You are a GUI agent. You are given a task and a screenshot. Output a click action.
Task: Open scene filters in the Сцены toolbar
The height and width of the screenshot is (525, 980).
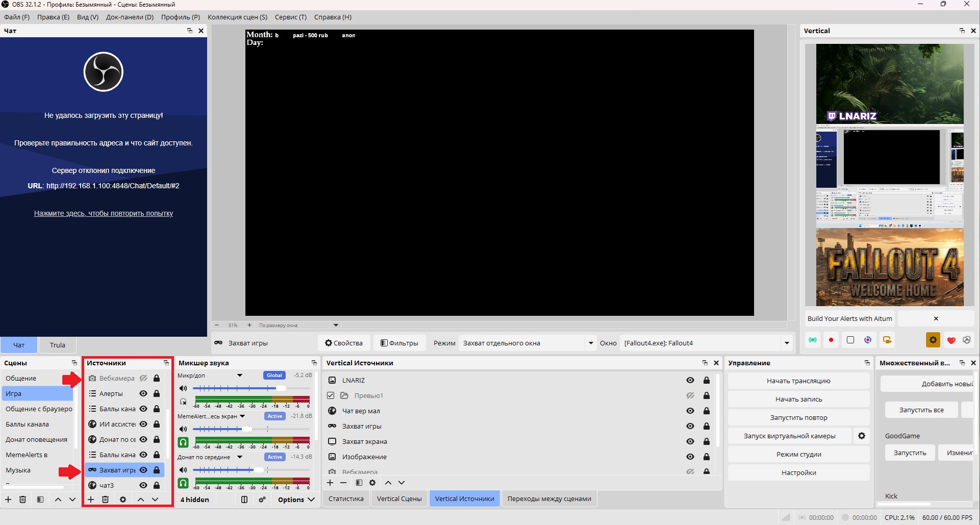pos(40,499)
